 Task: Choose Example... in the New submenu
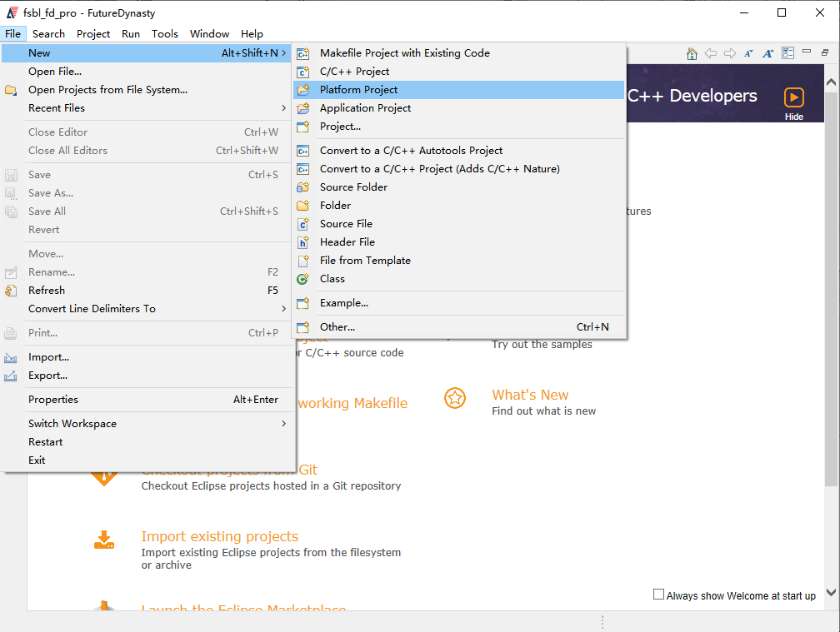[460, 303]
